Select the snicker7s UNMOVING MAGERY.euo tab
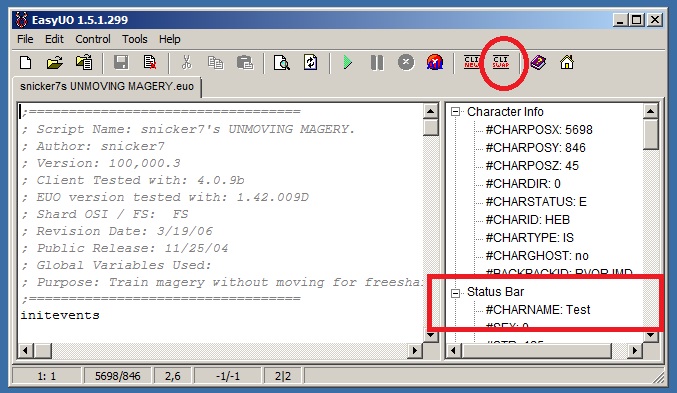The height and width of the screenshot is (393, 677). 107,86
